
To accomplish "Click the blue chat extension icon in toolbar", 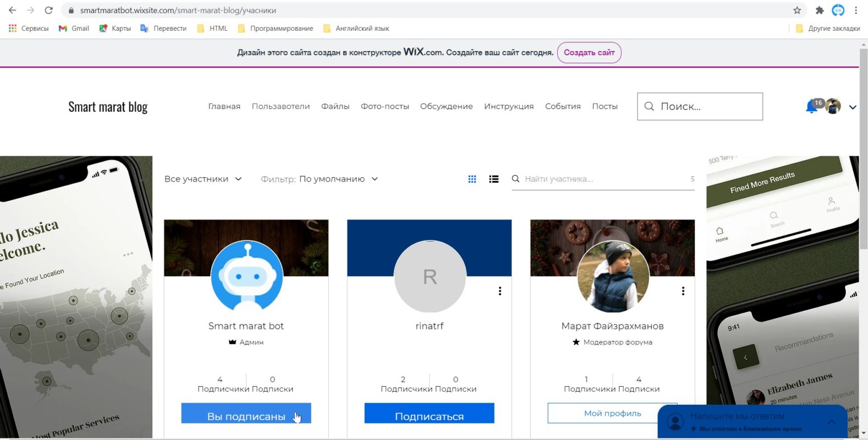I will (838, 10).
